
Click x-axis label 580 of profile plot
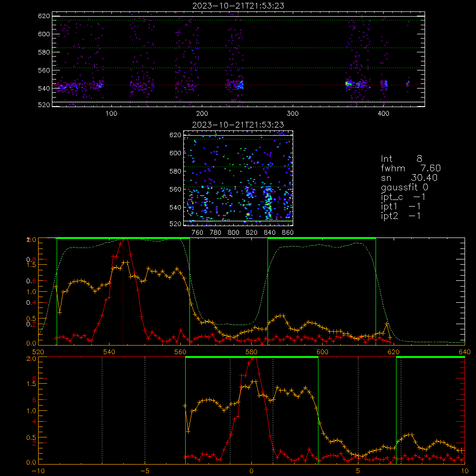click(251, 352)
